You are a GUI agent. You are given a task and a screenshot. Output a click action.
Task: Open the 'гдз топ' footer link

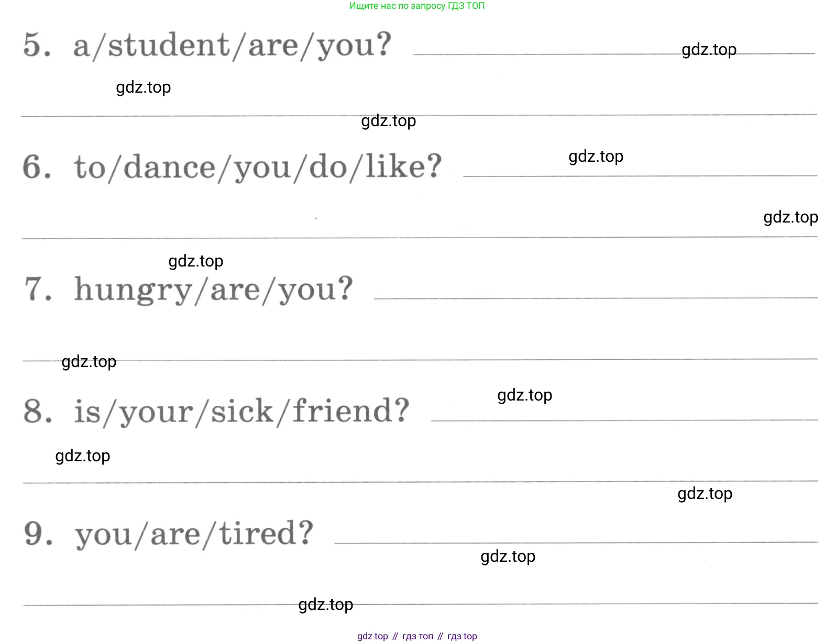pos(417,636)
